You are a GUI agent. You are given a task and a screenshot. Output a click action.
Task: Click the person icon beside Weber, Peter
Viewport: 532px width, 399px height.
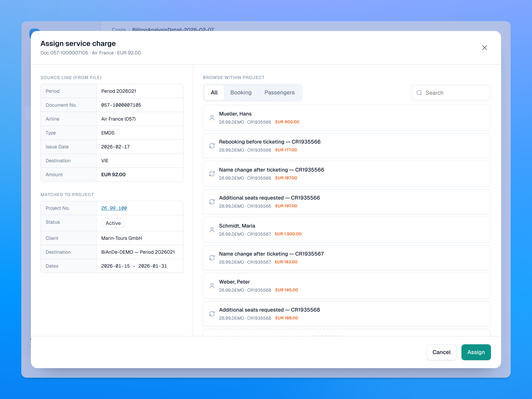tap(212, 286)
